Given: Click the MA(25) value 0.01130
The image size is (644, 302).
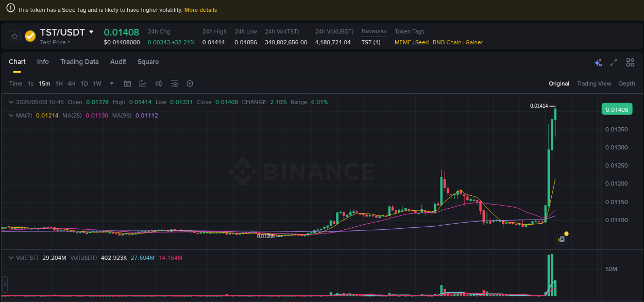Looking at the screenshot, I should pos(97,115).
